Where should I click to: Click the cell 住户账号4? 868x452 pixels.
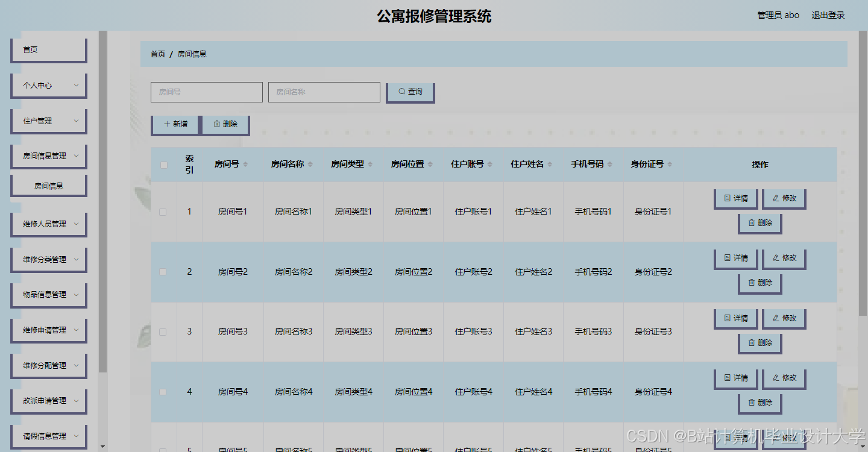coord(474,392)
